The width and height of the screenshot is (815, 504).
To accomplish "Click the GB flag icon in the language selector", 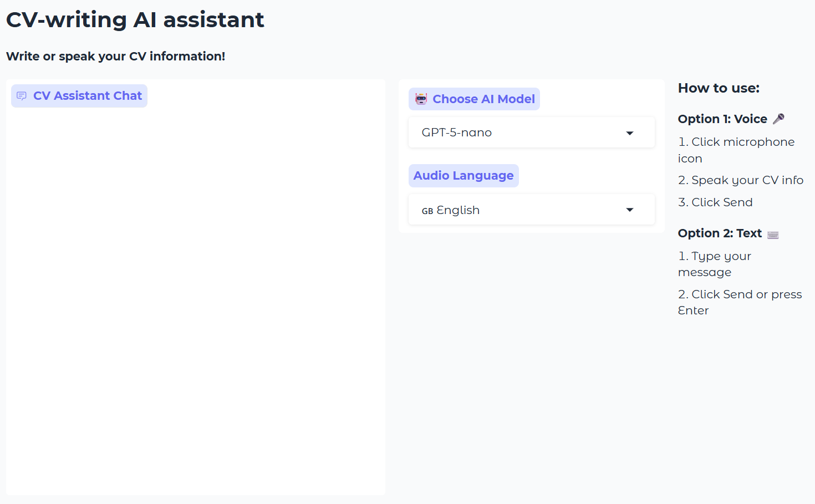I will [427, 210].
